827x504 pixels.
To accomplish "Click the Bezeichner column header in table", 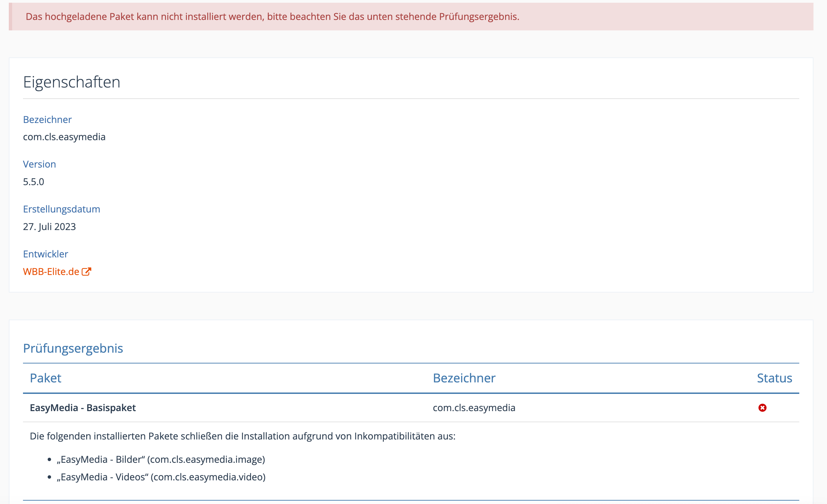I will click(464, 378).
